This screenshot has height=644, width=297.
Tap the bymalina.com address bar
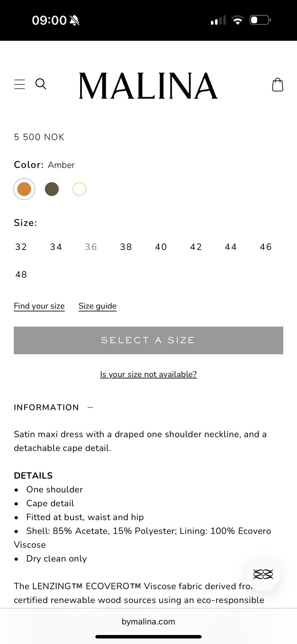pos(148,621)
